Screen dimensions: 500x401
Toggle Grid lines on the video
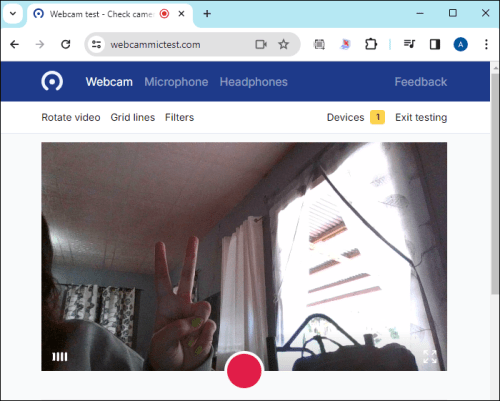133,117
